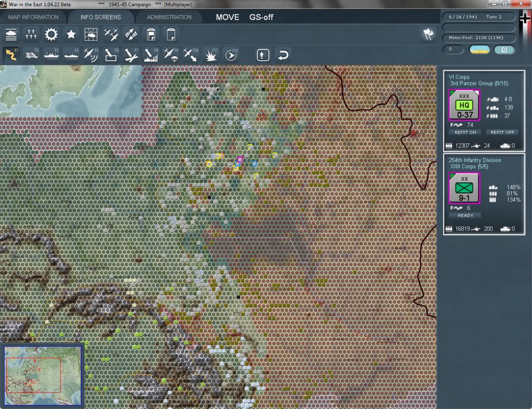
Task: Select the Air recon mode (F5) icon
Action: point(91,55)
